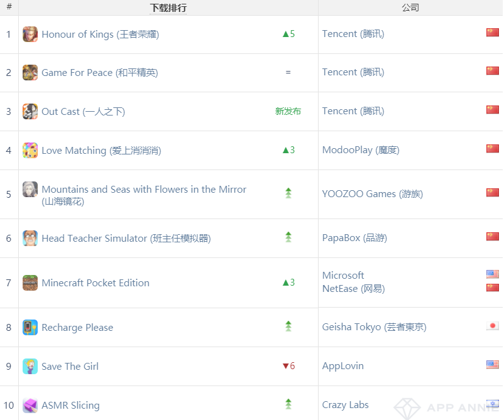Open the Microsoft company link
The width and height of the screenshot is (504, 420).
click(x=343, y=275)
